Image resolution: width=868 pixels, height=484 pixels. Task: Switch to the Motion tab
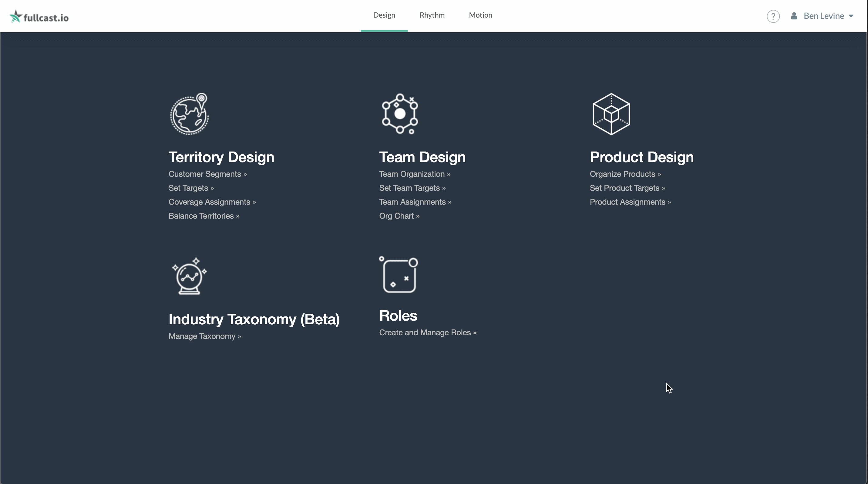(480, 15)
